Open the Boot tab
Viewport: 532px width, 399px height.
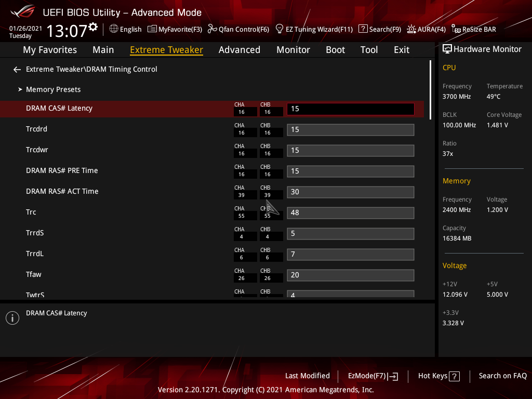click(x=335, y=50)
